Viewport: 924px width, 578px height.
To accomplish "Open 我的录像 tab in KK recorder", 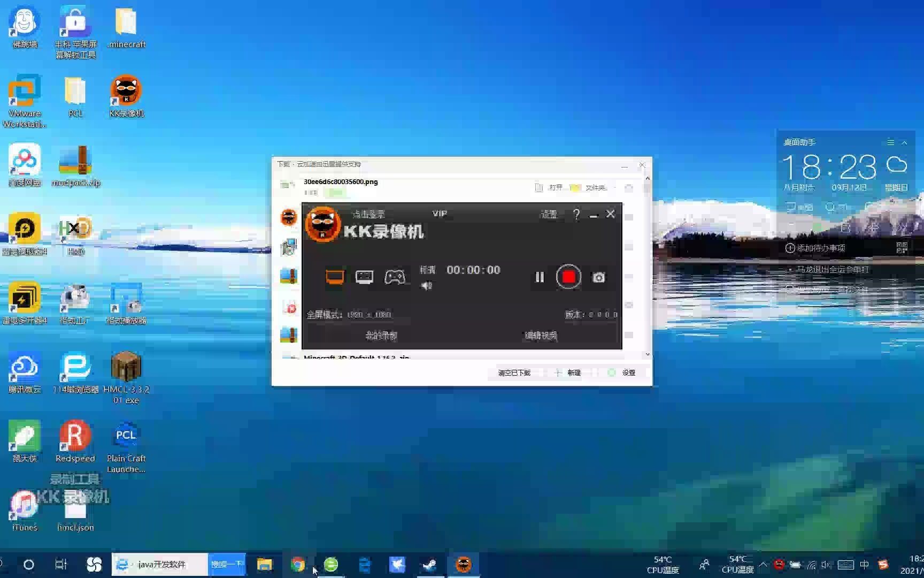I will [x=381, y=336].
